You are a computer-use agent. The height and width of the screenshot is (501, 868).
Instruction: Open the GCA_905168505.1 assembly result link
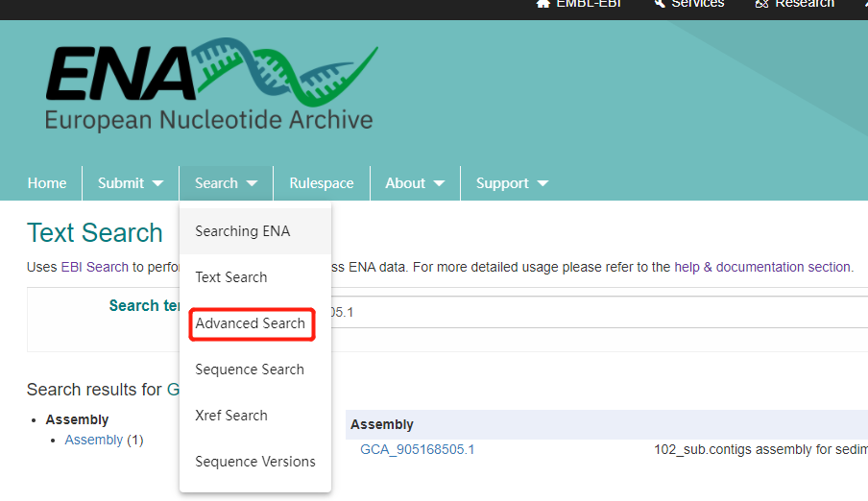click(x=418, y=449)
